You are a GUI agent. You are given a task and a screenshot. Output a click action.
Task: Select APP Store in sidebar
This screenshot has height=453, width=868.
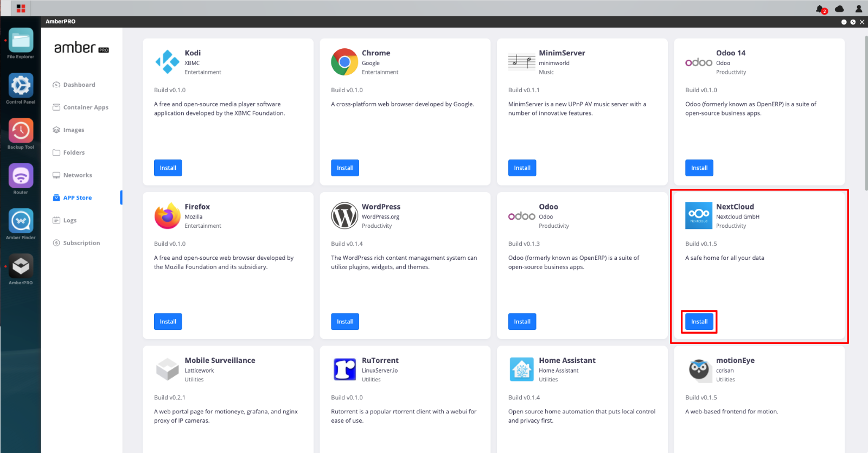(x=72, y=198)
